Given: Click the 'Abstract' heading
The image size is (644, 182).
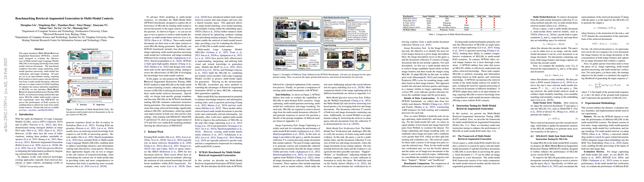Looking at the screenshot, I should [39, 49].
